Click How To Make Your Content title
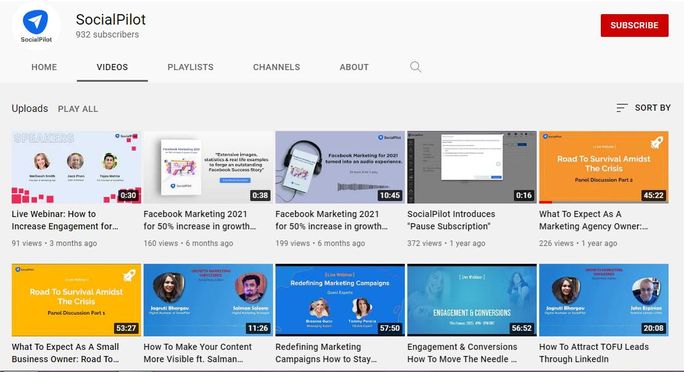 198,353
